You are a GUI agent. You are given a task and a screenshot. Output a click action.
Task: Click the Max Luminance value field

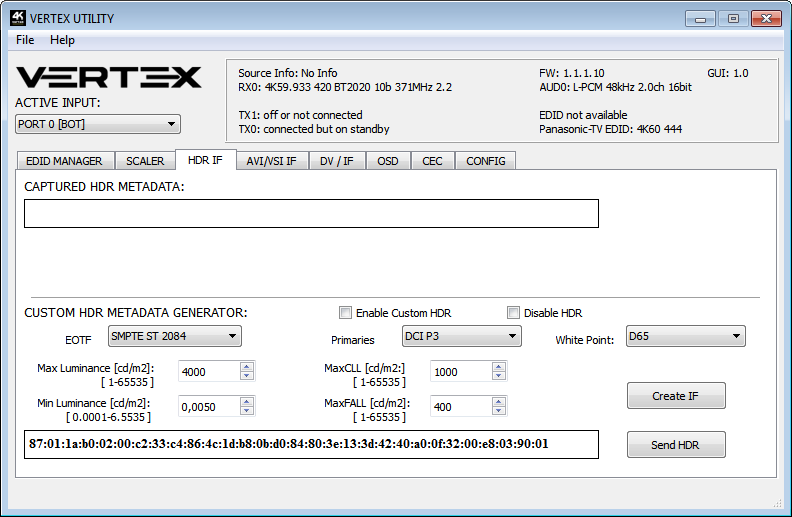coord(209,372)
